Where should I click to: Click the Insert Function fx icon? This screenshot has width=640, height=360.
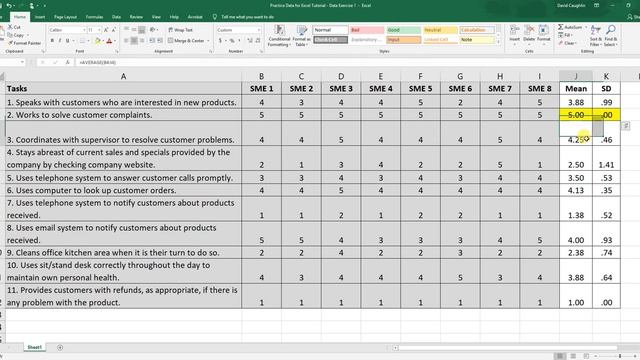pyautogui.click(x=68, y=62)
